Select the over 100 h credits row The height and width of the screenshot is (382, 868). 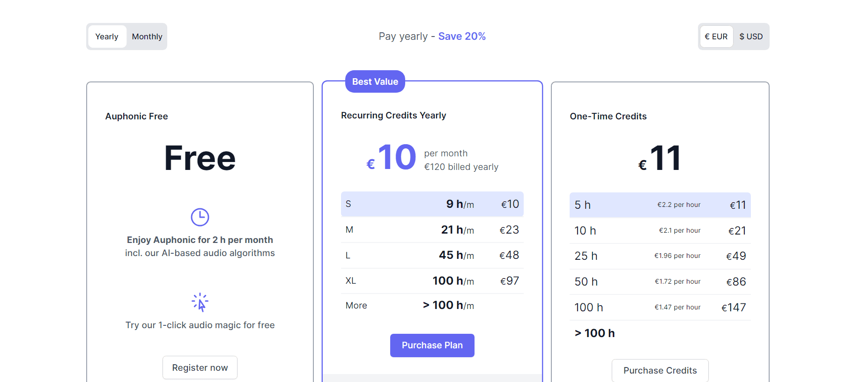pos(660,333)
